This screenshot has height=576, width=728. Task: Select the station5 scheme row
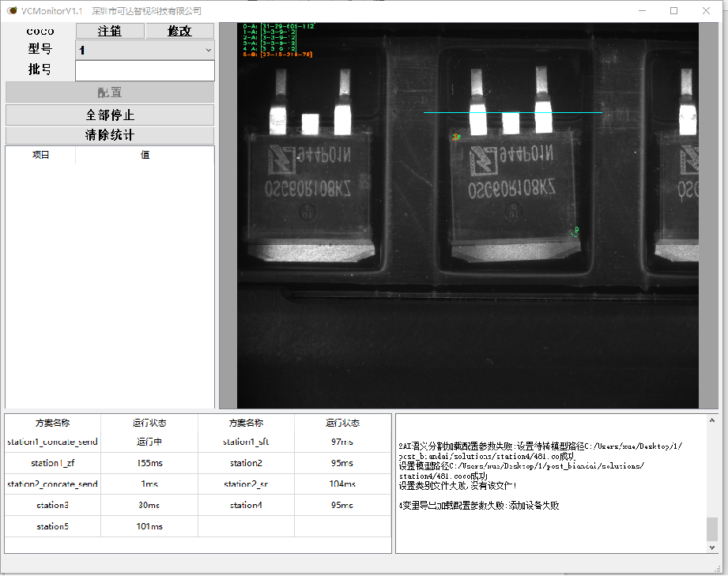pyautogui.click(x=51, y=526)
